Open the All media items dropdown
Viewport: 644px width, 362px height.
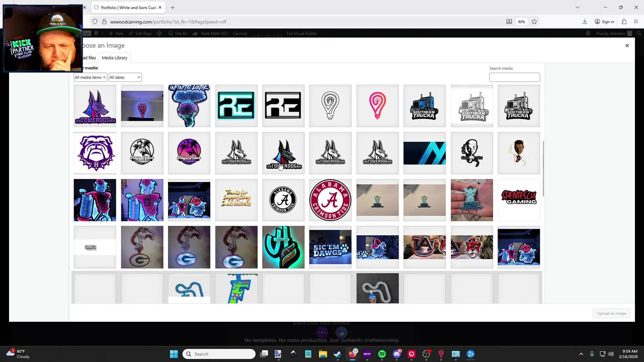point(91,77)
